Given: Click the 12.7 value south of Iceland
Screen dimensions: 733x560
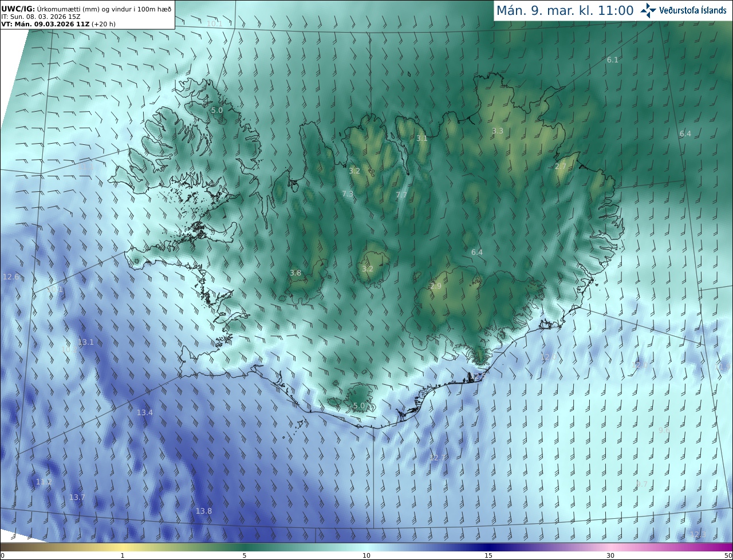Looking at the screenshot, I should click(x=438, y=458).
